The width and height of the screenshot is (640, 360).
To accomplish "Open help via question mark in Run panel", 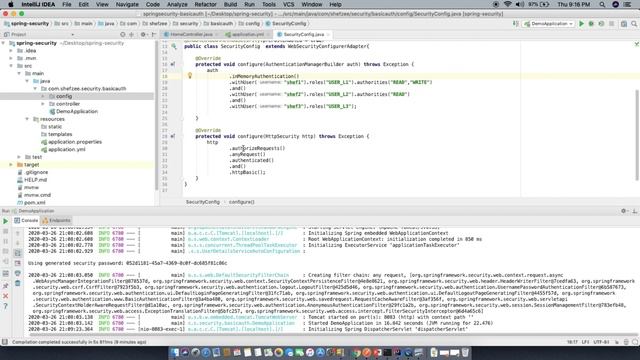I will pyautogui.click(x=6, y=306).
